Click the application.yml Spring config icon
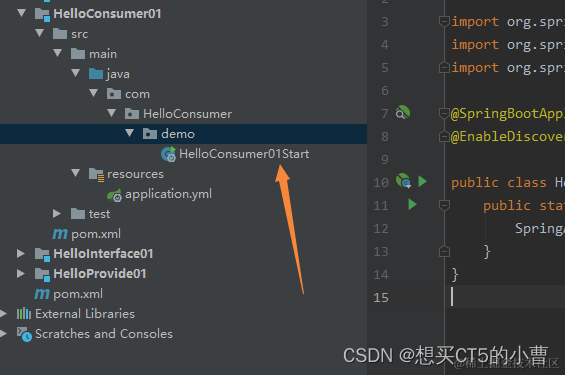The height and width of the screenshot is (375, 565). click(114, 195)
